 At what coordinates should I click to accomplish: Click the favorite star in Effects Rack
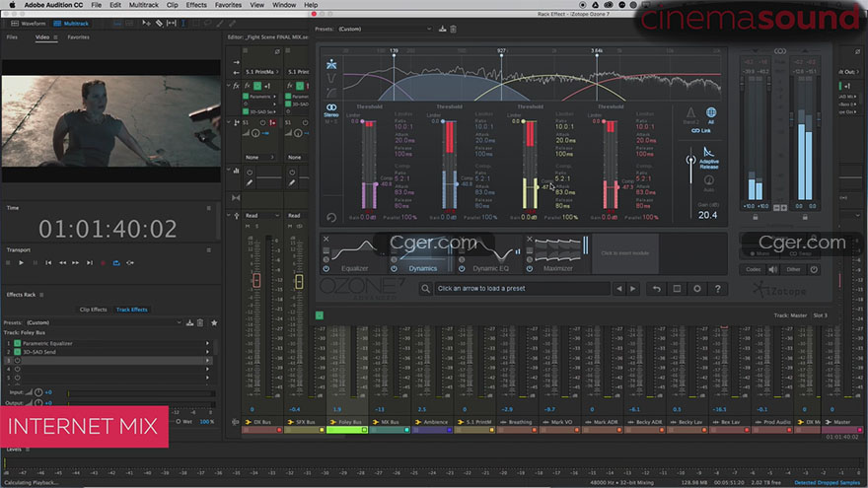[214, 322]
